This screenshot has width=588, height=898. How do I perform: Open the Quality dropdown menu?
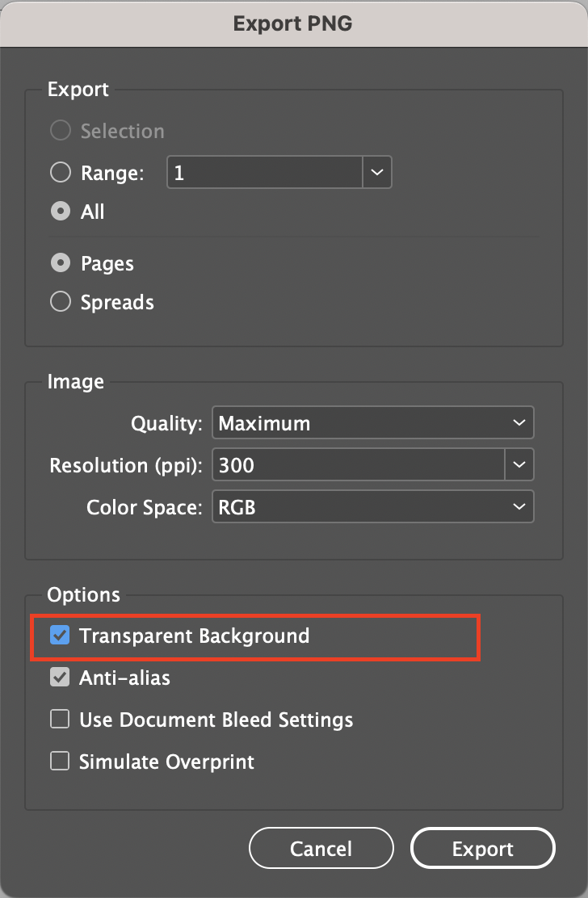tap(372, 422)
